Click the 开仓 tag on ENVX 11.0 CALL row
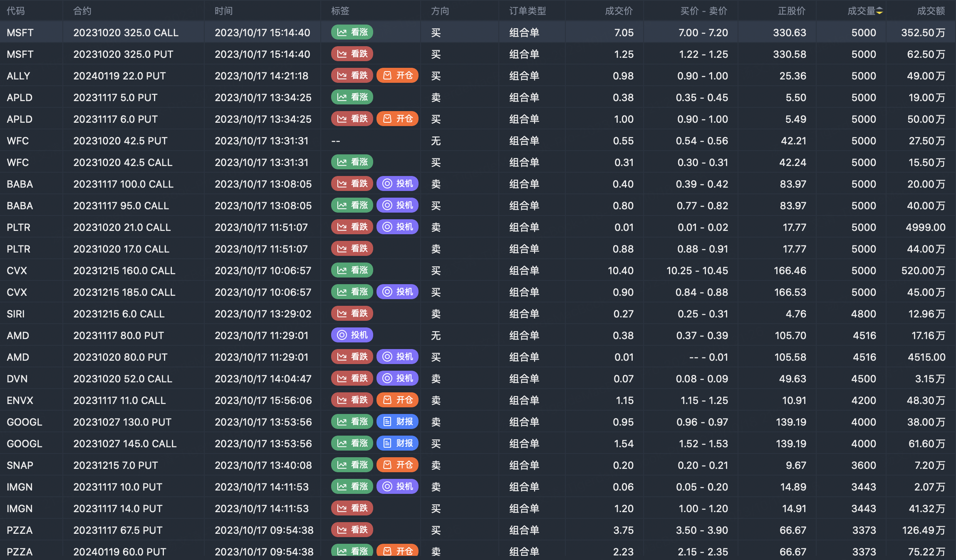This screenshot has height=560, width=956. pos(397,400)
